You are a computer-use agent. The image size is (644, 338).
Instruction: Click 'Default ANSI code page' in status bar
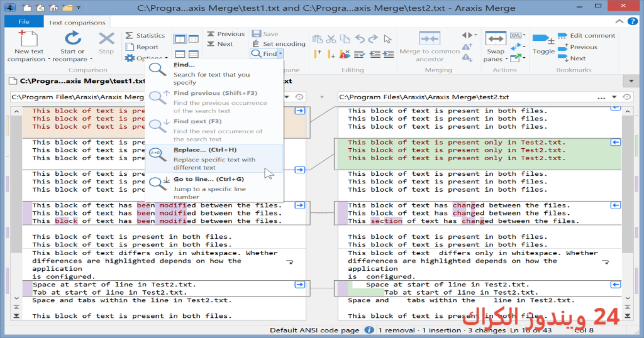tap(314, 330)
